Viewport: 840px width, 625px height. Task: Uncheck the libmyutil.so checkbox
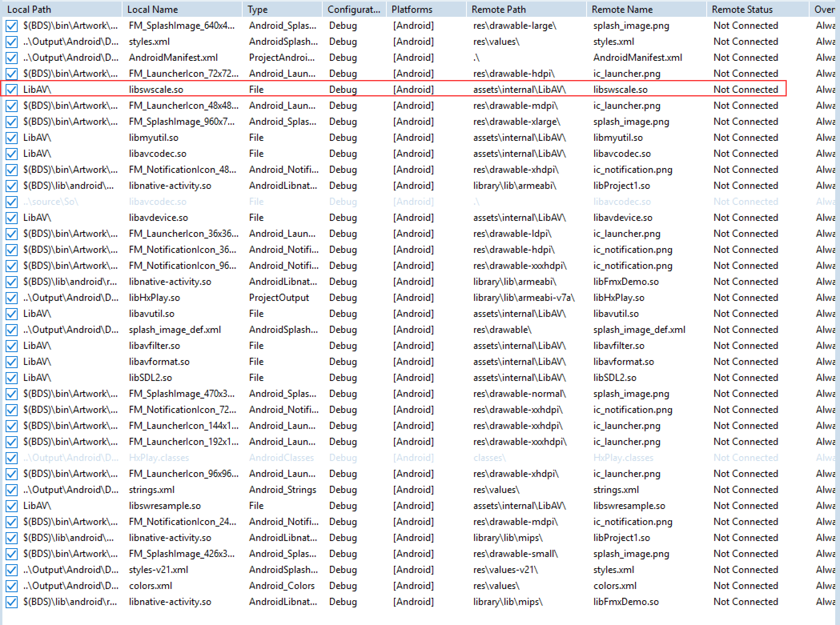(x=11, y=137)
